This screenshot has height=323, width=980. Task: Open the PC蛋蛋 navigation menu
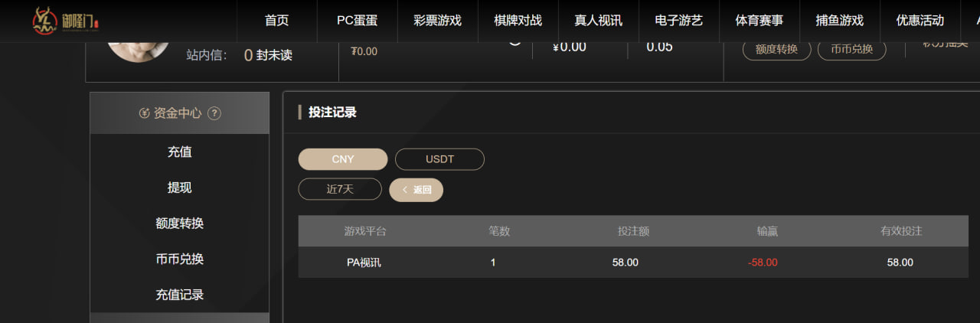(x=357, y=21)
